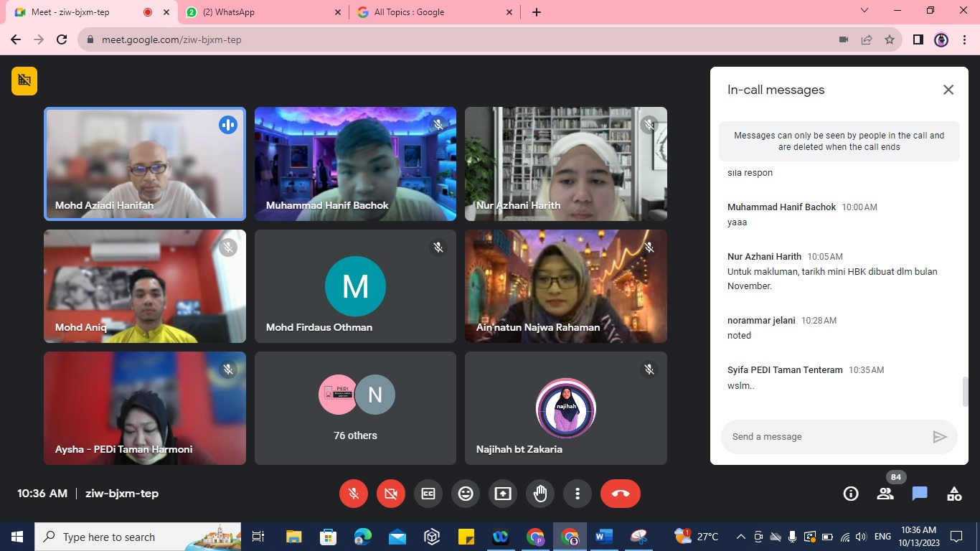The width and height of the screenshot is (980, 551).
Task: Click the audio indicator on Mohd Aziadi tile
Action: point(228,125)
